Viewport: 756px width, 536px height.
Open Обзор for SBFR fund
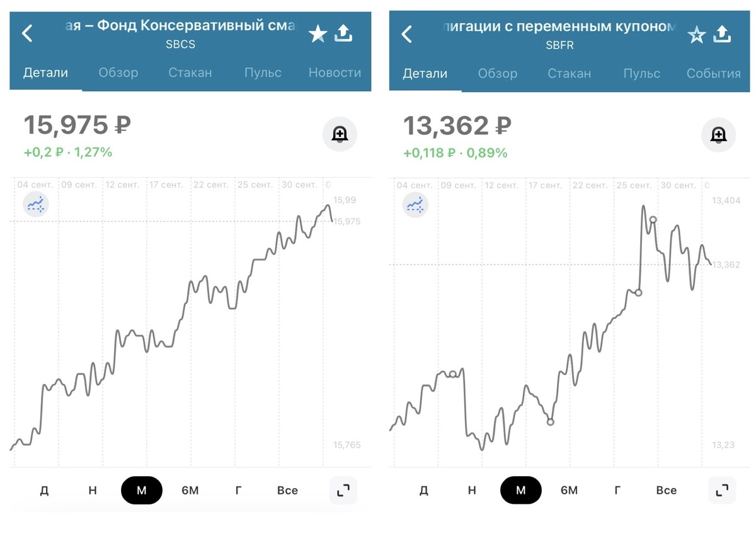pos(497,73)
